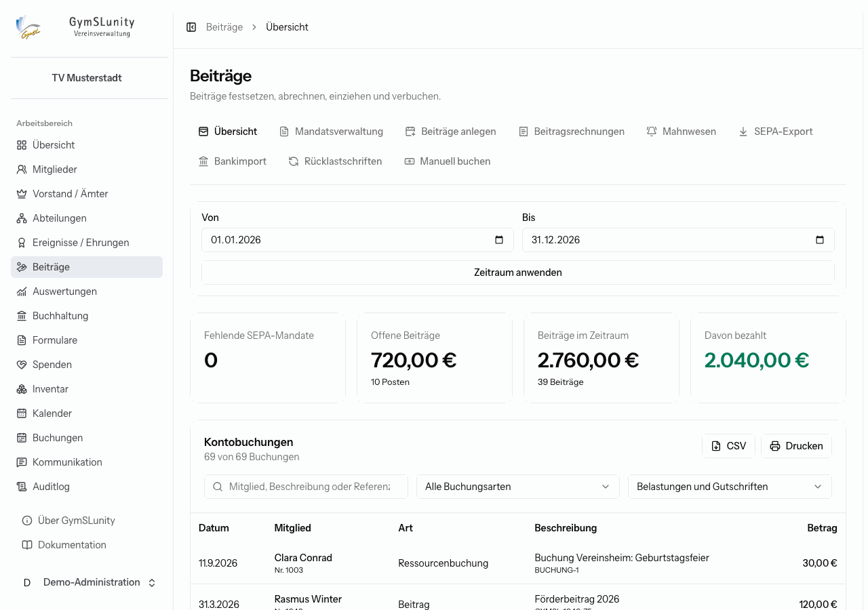This screenshot has height=610, width=868.
Task: Switch to the Mandatsverwaltung tab
Action: [331, 131]
